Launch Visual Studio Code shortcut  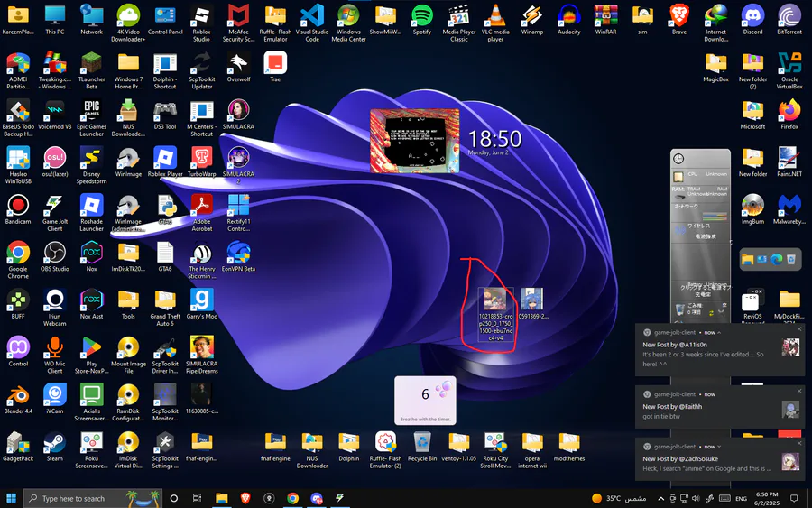312,23
